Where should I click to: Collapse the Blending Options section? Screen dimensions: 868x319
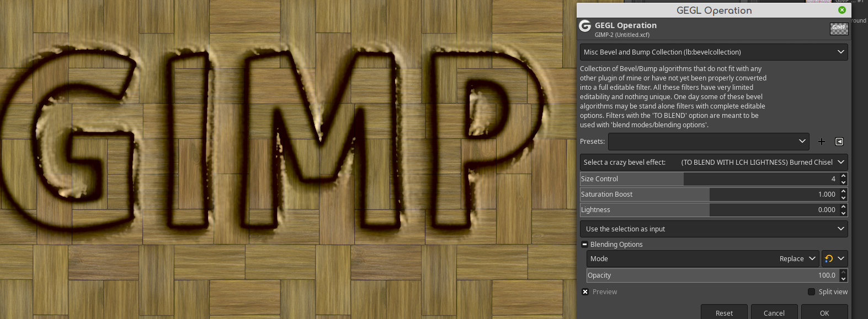click(x=585, y=245)
